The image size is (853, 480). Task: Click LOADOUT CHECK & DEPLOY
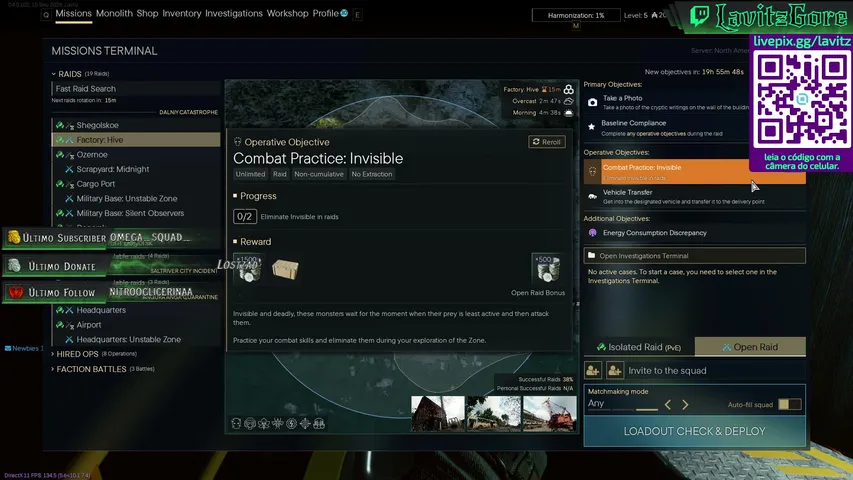tap(695, 432)
